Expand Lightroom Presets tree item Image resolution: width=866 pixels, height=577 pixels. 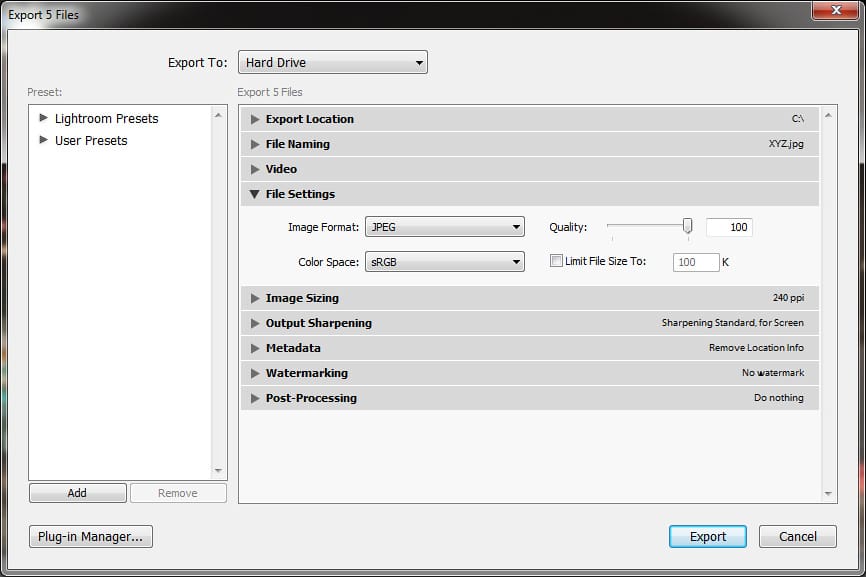tap(43, 118)
